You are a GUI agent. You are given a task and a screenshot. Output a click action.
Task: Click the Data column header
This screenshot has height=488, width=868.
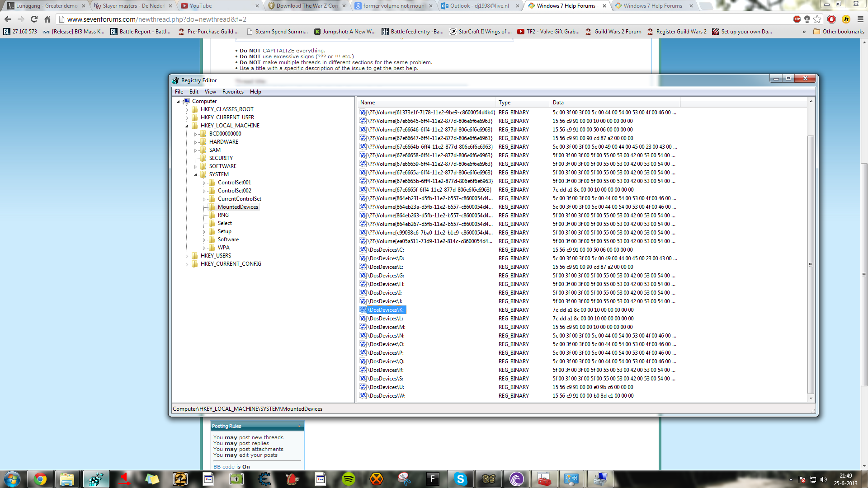pyautogui.click(x=615, y=103)
